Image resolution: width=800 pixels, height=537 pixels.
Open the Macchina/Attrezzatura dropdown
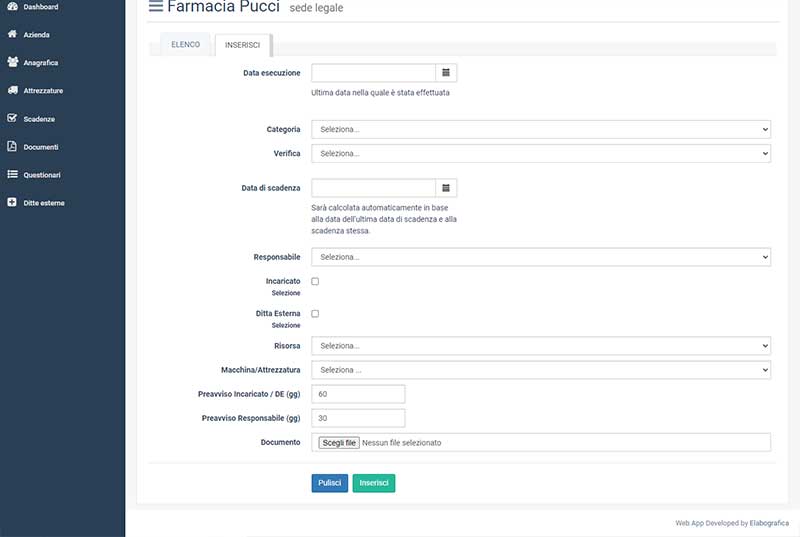tap(541, 370)
